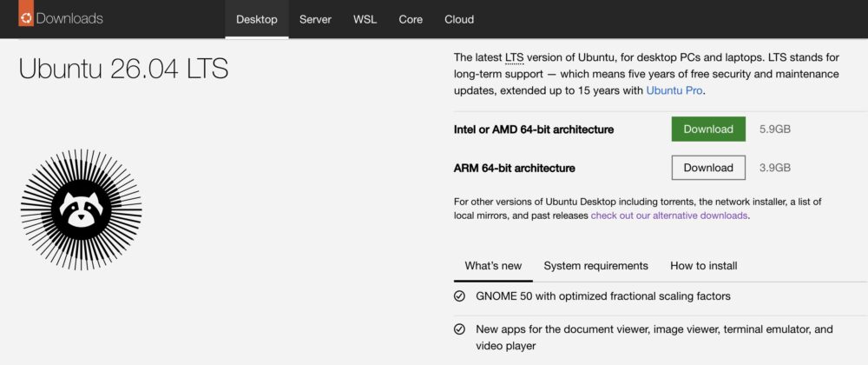Click GNOME 50 fractional scaling feature text

click(603, 296)
